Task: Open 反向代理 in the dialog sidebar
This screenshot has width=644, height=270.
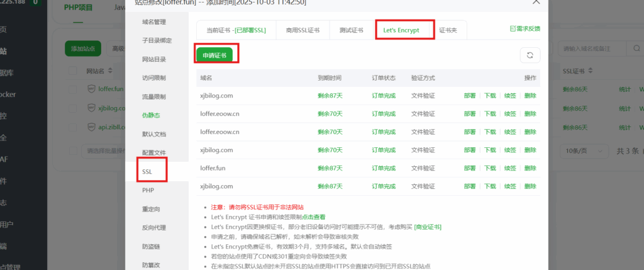Action: click(x=154, y=228)
